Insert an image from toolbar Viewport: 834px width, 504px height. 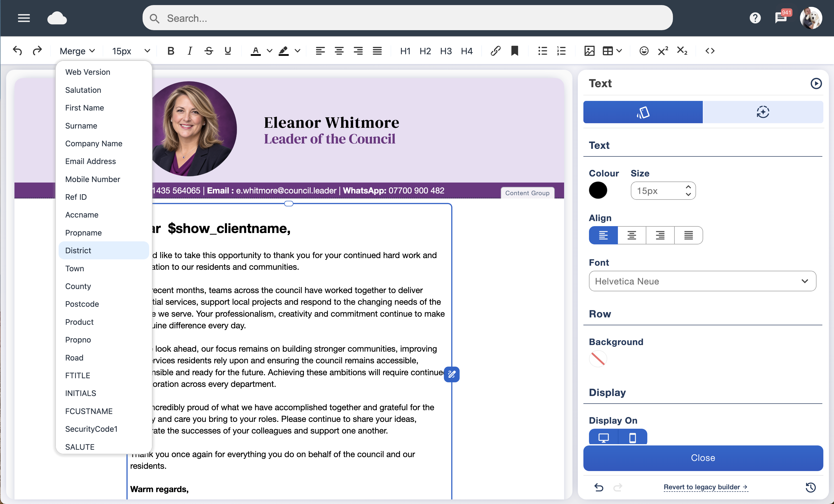[589, 51]
